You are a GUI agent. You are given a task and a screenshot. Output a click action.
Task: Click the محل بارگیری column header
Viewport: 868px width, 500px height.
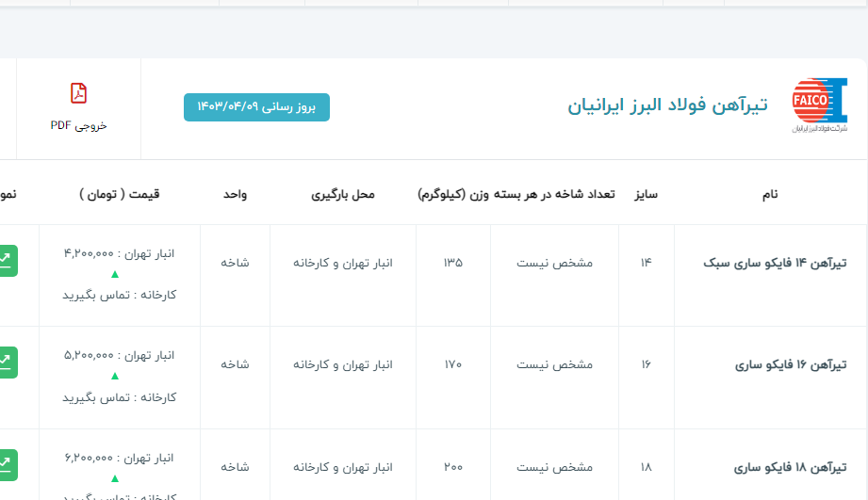pyautogui.click(x=343, y=195)
